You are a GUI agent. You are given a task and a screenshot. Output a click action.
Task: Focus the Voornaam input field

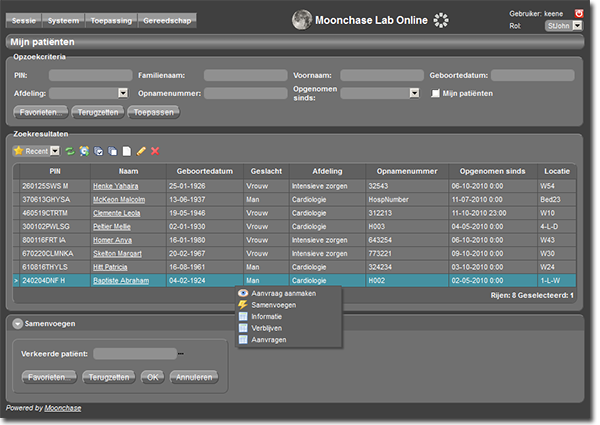382,75
